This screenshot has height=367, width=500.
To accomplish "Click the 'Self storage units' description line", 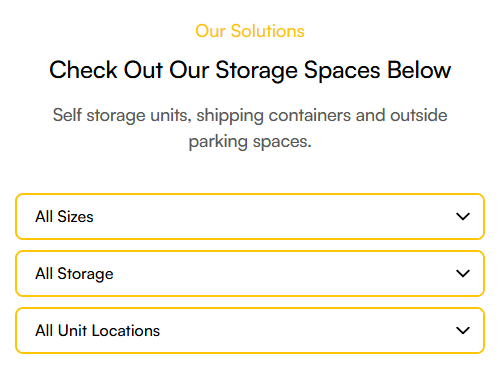I will [x=250, y=115].
